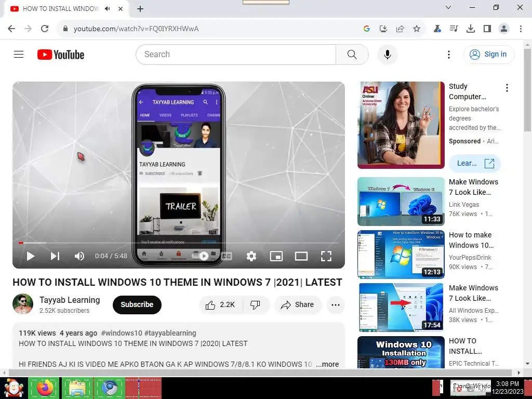
Task: Enable the miniplayer
Action: click(x=276, y=256)
